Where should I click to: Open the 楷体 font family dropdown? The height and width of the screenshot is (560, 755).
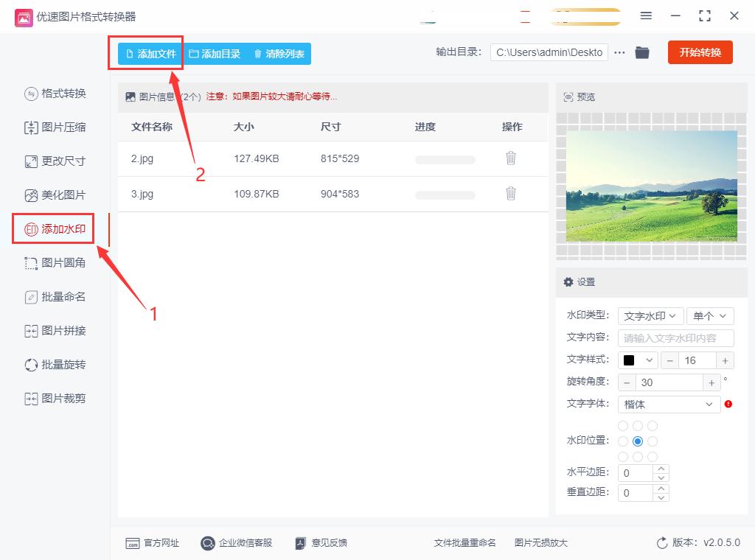pyautogui.click(x=668, y=404)
